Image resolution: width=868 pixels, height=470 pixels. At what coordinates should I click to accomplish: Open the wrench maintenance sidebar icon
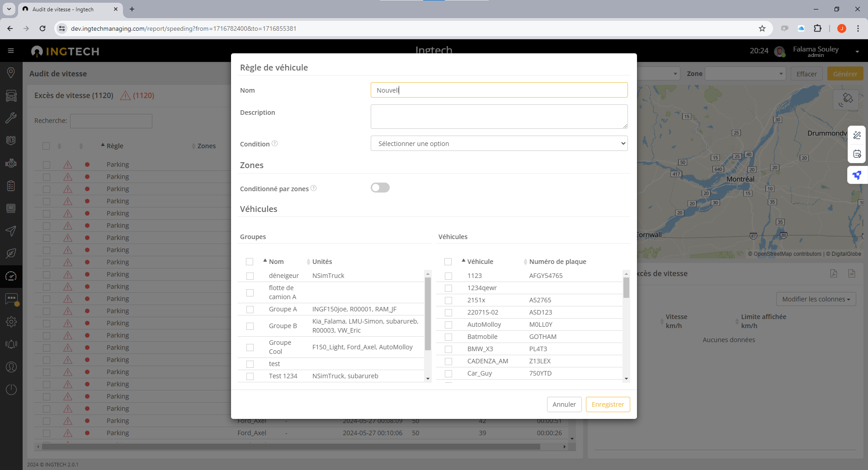point(11,118)
